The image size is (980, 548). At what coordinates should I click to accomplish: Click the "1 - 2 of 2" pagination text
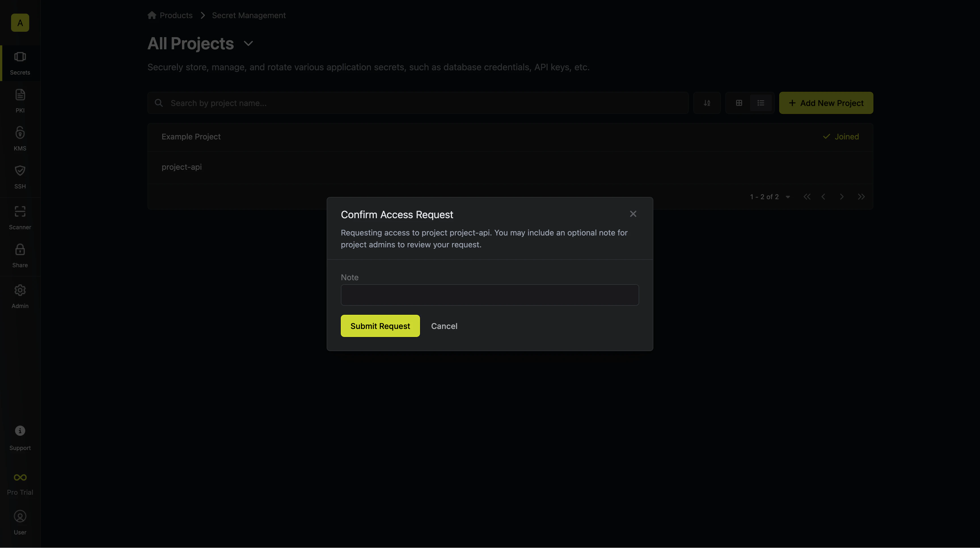point(764,197)
